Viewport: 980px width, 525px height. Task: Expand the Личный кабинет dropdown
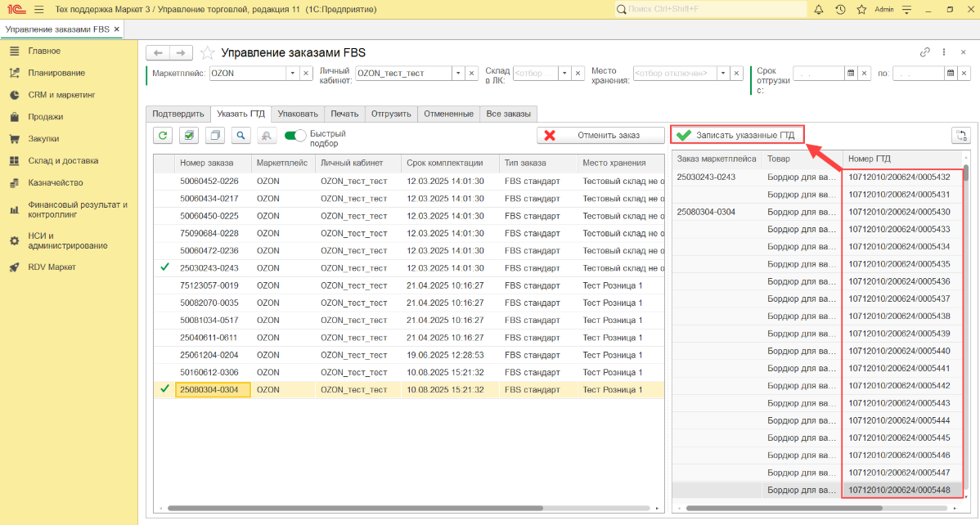(x=458, y=73)
